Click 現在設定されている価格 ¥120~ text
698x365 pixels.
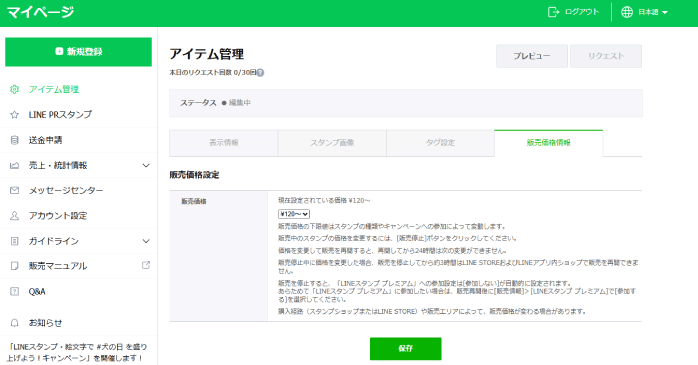coord(324,201)
